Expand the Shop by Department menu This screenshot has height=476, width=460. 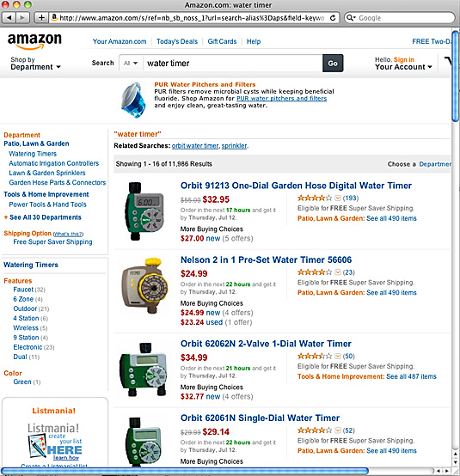35,63
